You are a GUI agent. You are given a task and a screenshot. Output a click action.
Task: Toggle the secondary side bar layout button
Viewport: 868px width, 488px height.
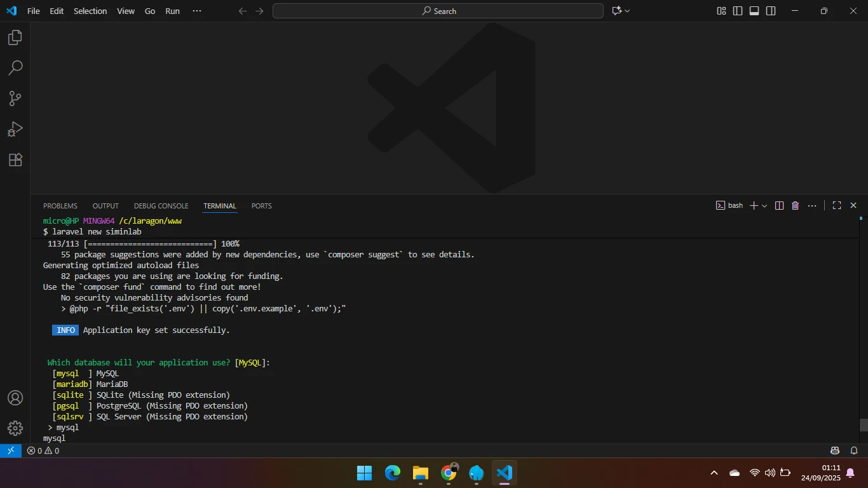[x=771, y=11]
